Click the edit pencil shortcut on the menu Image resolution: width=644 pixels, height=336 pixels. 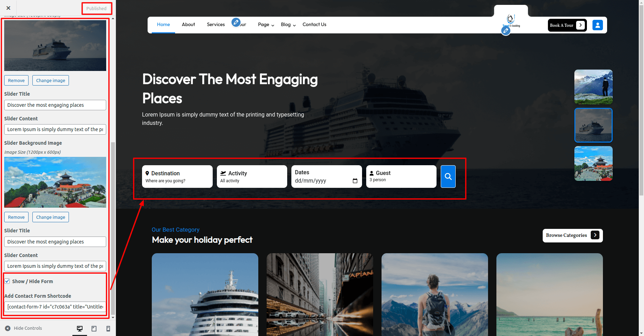point(236,22)
